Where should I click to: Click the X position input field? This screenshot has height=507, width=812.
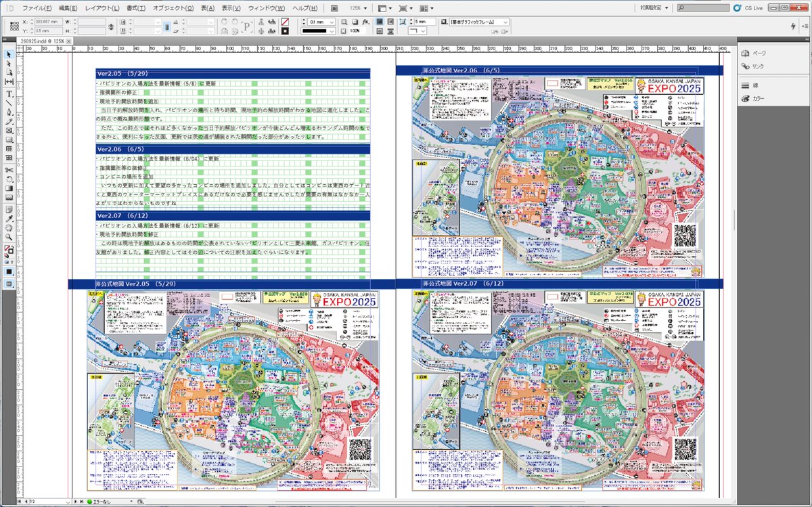[x=49, y=22]
